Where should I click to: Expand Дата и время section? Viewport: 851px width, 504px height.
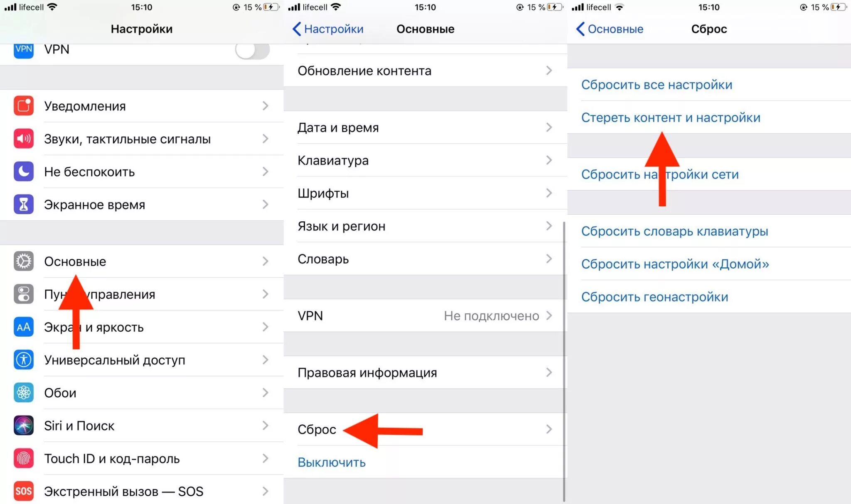423,126
